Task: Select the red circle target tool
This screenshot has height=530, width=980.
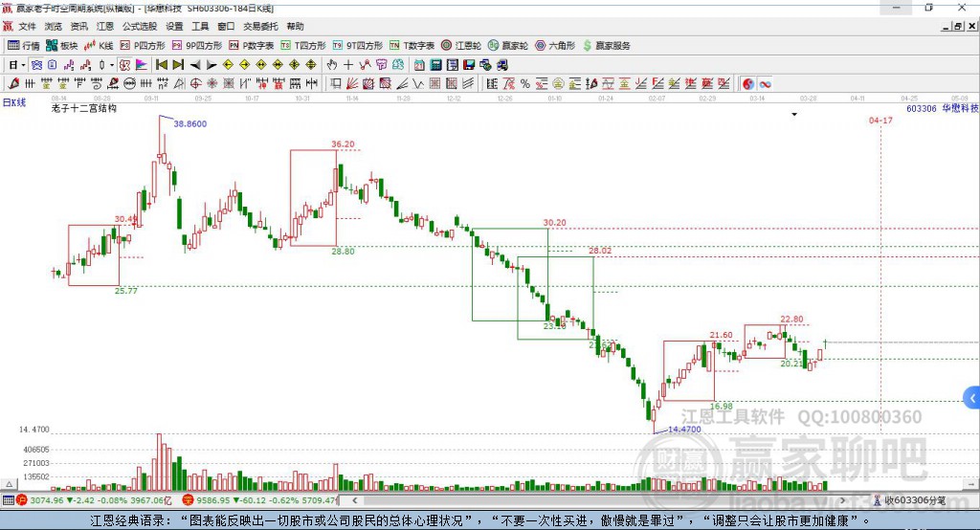Action: tap(195, 84)
